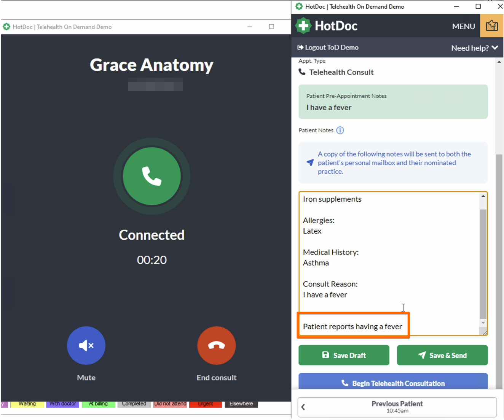This screenshot has height=420, width=504.
Task: Click the Save & Send button
Action: [x=442, y=355]
